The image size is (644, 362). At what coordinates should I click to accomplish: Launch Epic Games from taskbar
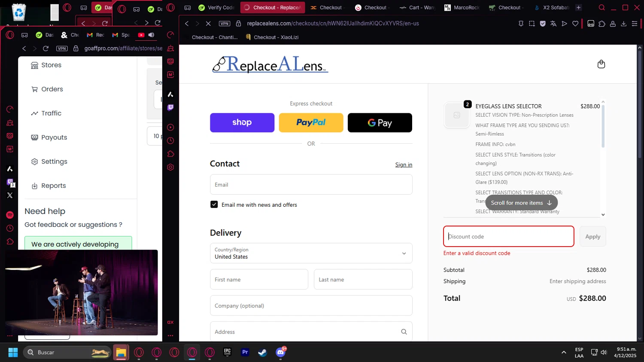(x=227, y=353)
